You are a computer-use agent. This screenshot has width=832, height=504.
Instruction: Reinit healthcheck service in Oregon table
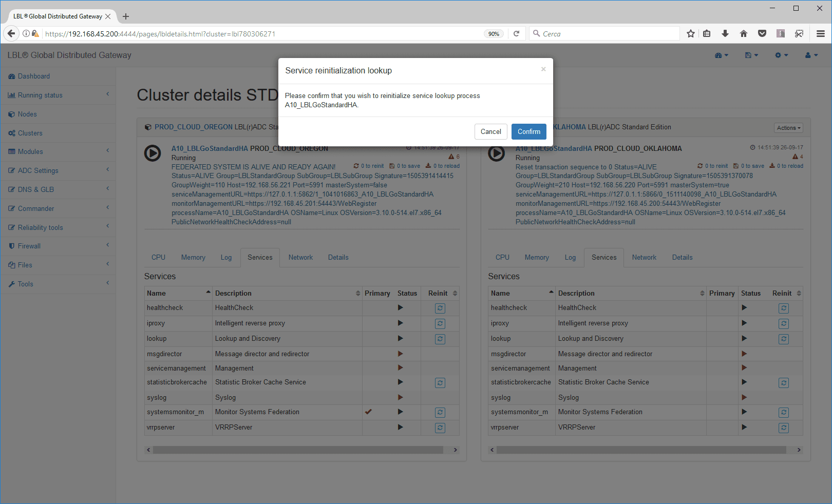coord(440,308)
